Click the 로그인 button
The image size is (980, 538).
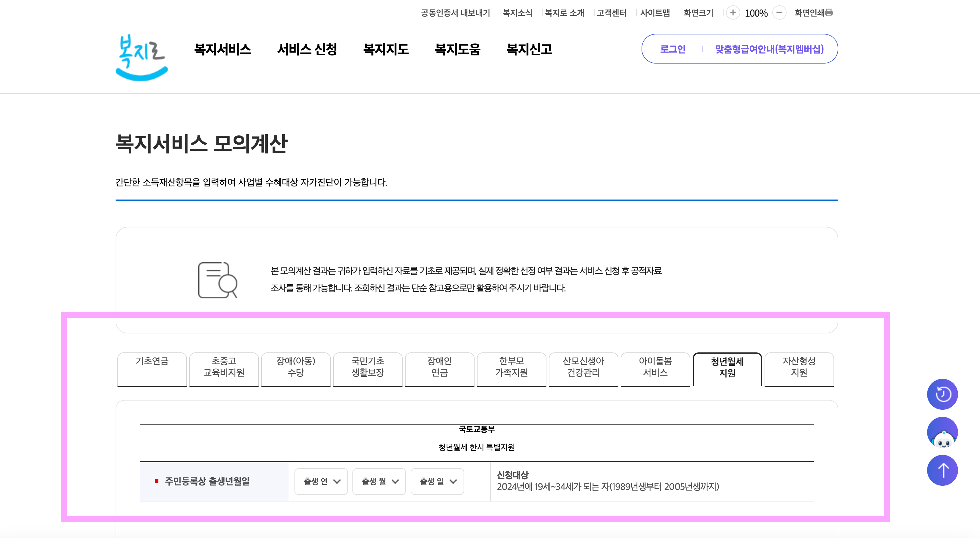[x=673, y=49]
